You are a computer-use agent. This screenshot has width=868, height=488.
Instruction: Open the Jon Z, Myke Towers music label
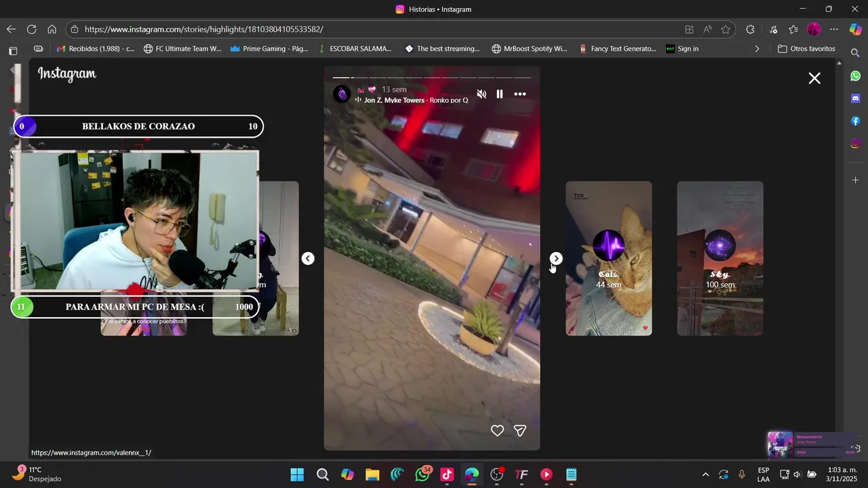412,100
